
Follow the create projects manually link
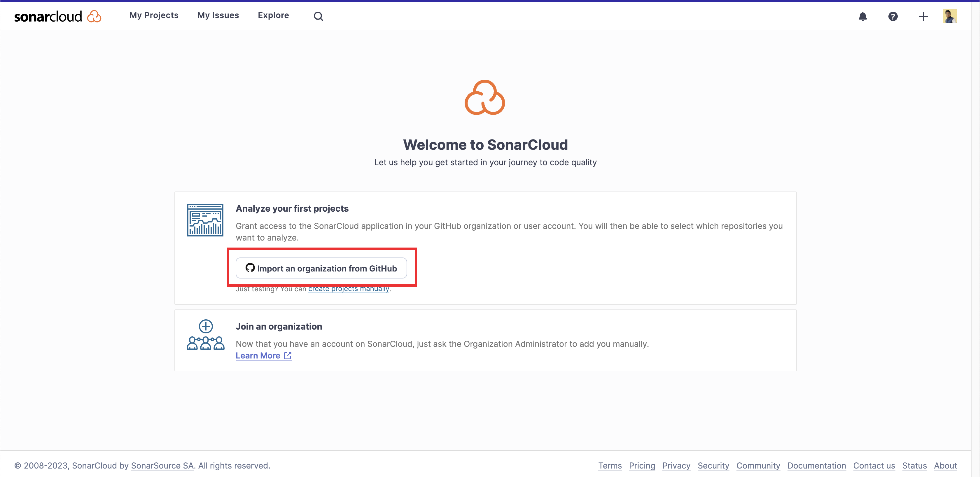(x=349, y=289)
